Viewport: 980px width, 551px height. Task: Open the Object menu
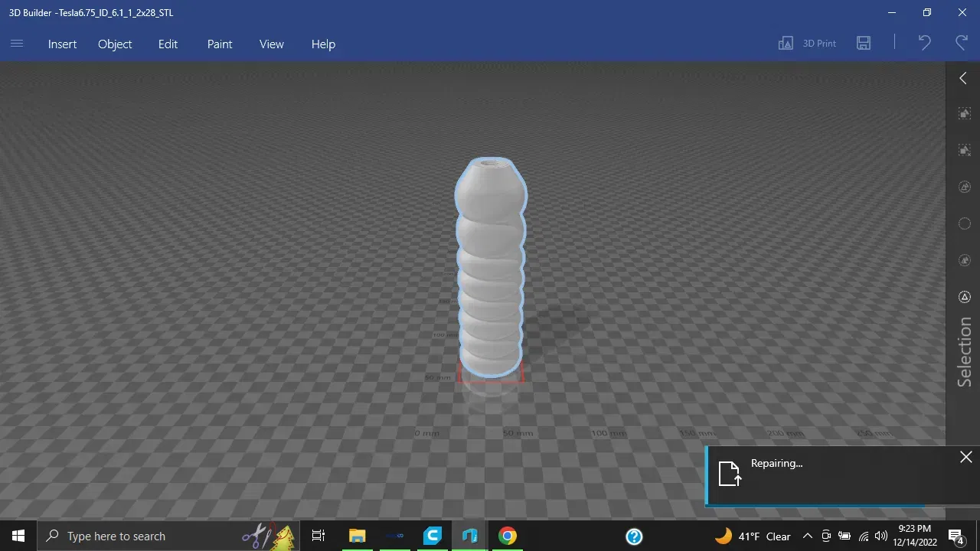[x=115, y=44]
